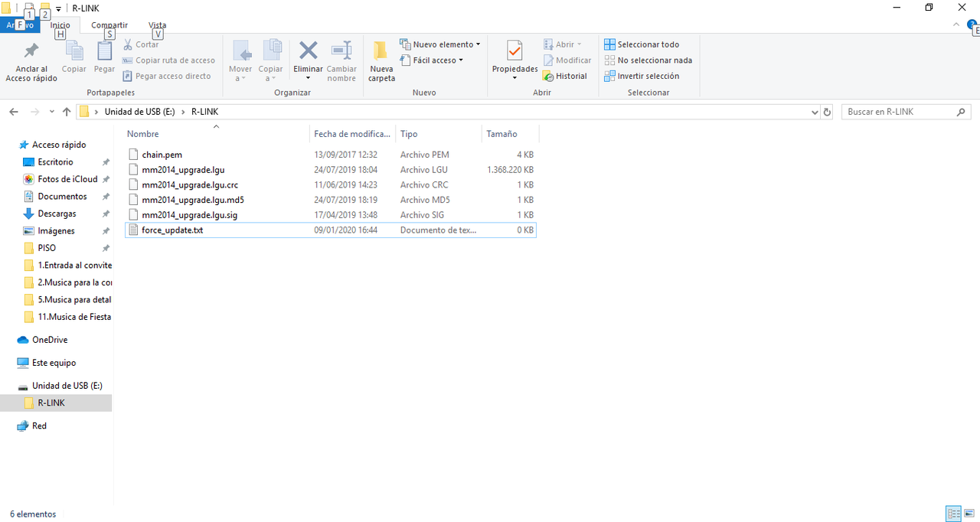Switch to the Inicio ribbon tab
This screenshot has width=980, height=522.
60,25
